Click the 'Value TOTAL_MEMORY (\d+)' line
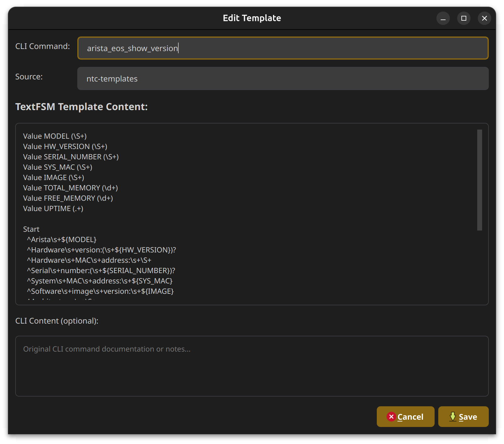This screenshot has height=444, width=504. point(70,188)
